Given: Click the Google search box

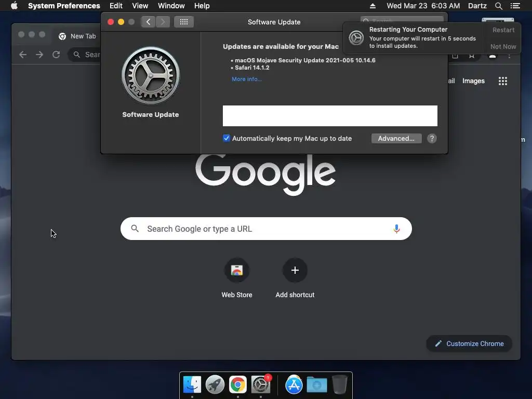Looking at the screenshot, I should coord(266,229).
